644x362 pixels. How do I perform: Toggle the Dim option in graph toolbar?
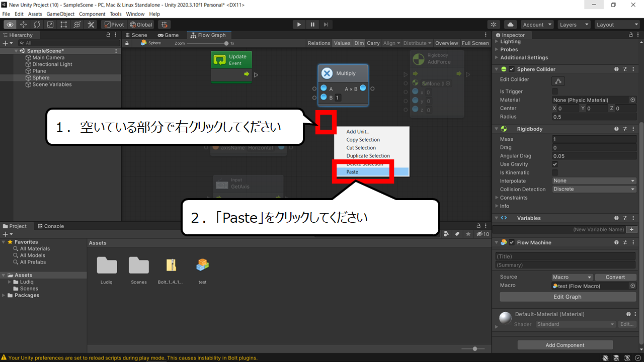pyautogui.click(x=359, y=43)
